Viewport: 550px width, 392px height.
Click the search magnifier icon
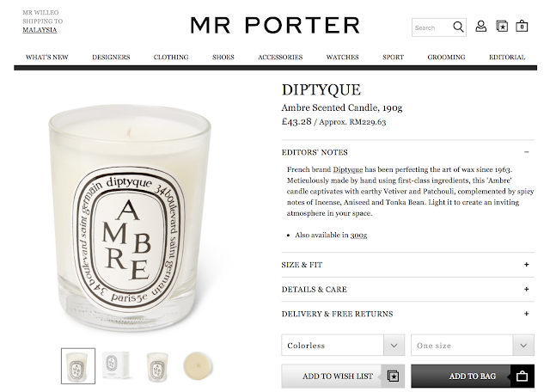(458, 27)
